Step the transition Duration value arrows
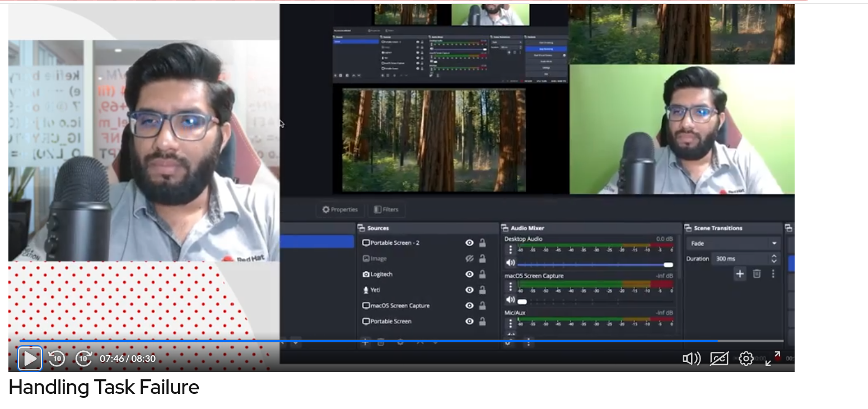This screenshot has width=868, height=409. 774,258
